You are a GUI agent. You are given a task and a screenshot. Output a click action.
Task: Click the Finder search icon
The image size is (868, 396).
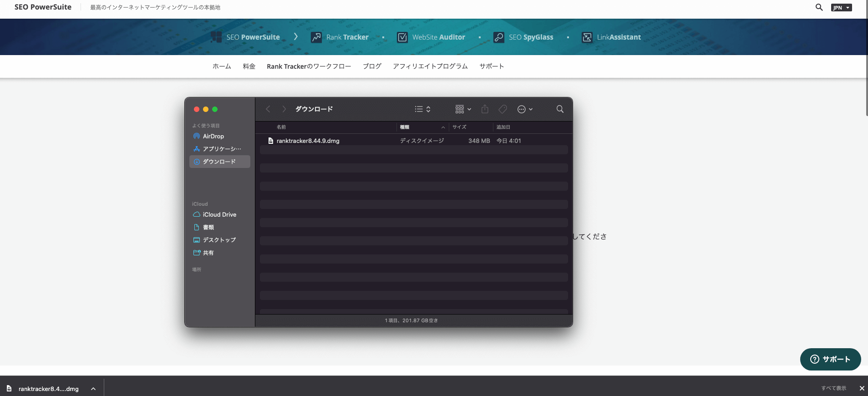(x=560, y=109)
